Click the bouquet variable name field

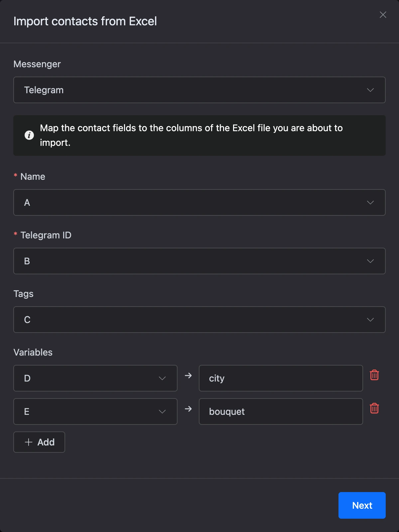click(x=281, y=411)
